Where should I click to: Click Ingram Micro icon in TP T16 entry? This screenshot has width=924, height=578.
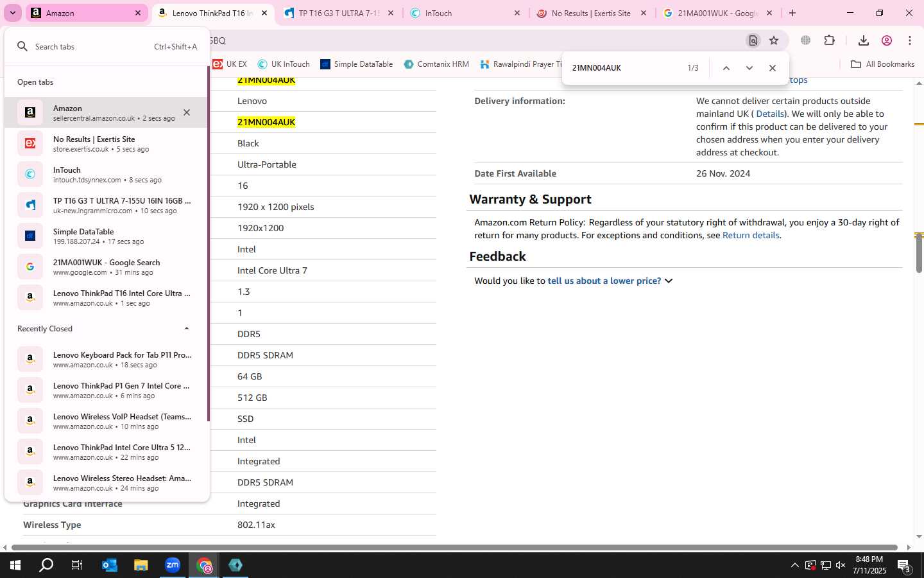click(x=30, y=205)
